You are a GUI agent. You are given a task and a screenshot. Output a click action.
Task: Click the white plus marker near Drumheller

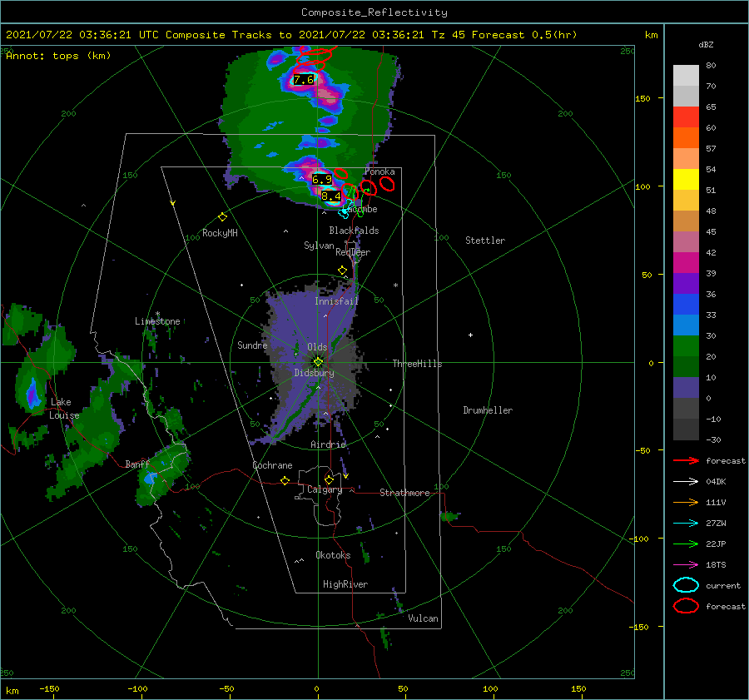[470, 335]
